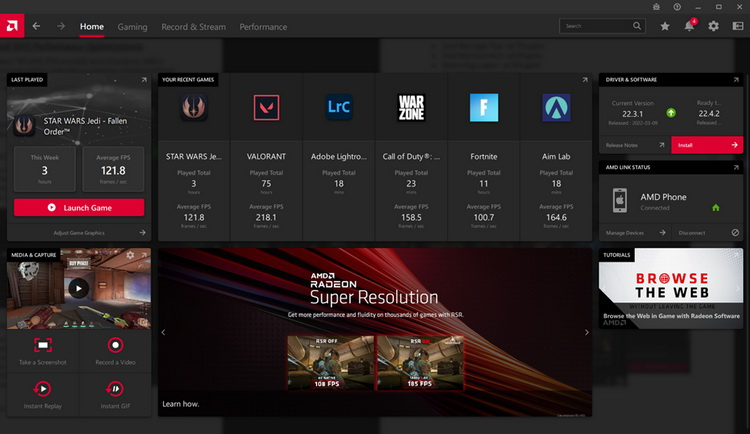Click Install to update the driver
Screen dimensions: 750x434
[706, 145]
